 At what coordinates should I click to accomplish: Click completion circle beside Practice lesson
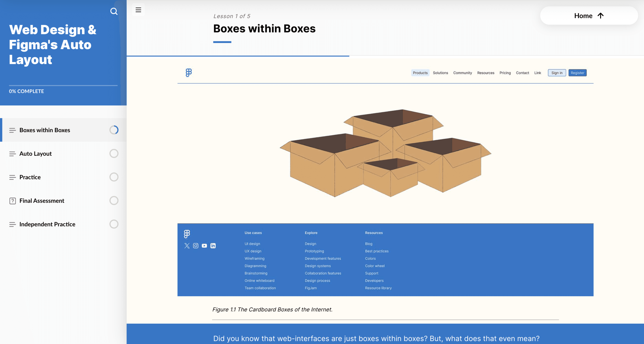pos(114,177)
